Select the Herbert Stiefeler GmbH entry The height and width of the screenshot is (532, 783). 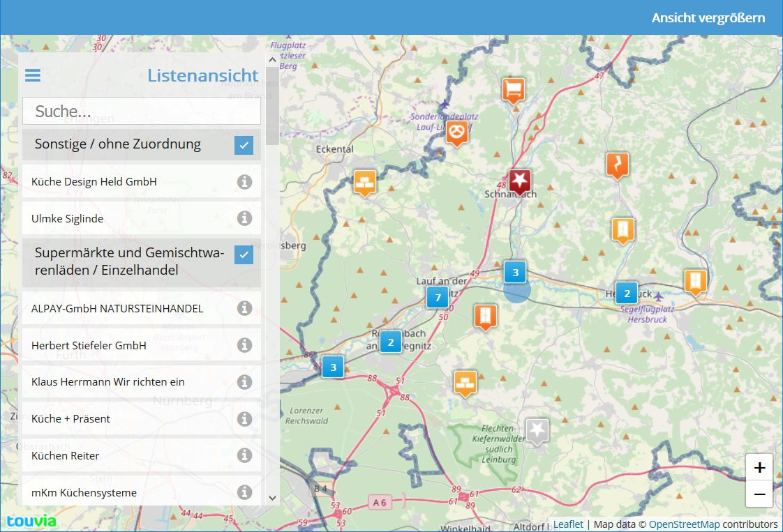pos(142,345)
